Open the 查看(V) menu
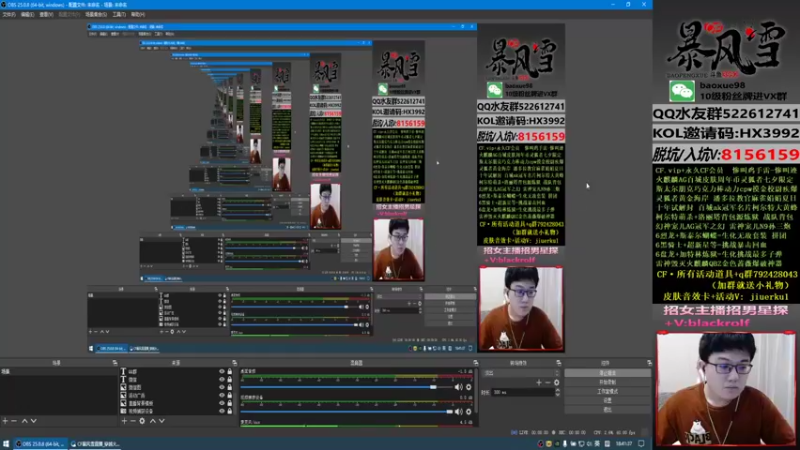800x450 pixels. pos(46,14)
